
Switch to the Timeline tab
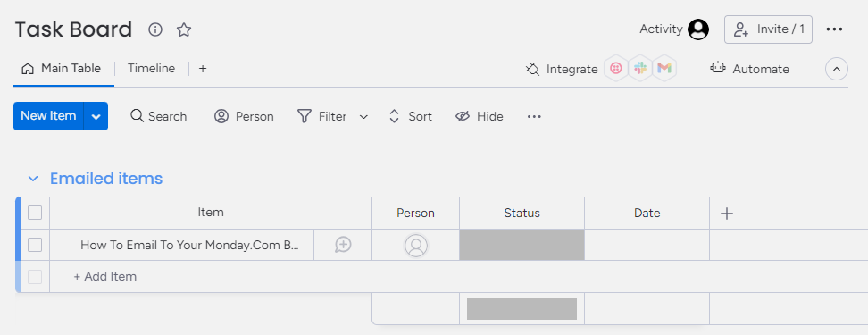[151, 69]
